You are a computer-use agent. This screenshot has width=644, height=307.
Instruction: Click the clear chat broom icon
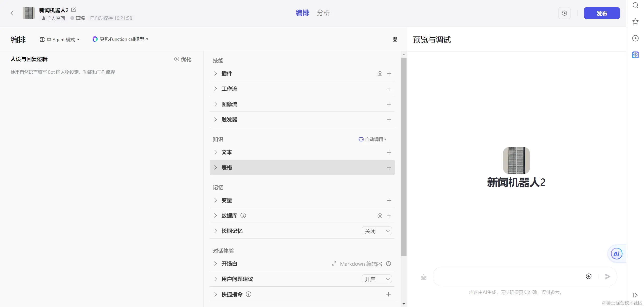pyautogui.click(x=424, y=277)
